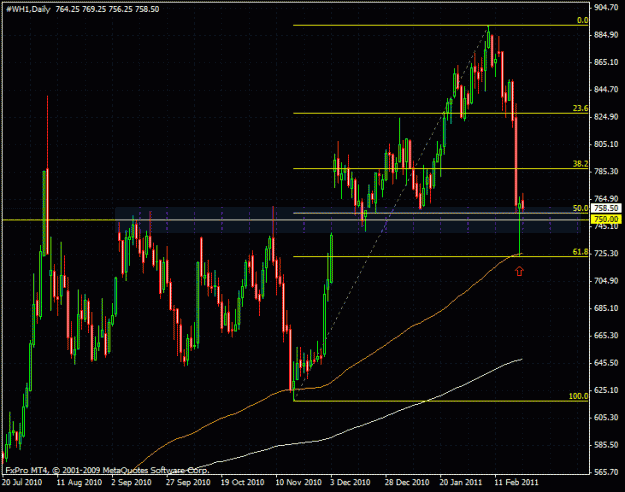
Task: Click the 20 Jul 2010 date label
Action: [x=22, y=482]
